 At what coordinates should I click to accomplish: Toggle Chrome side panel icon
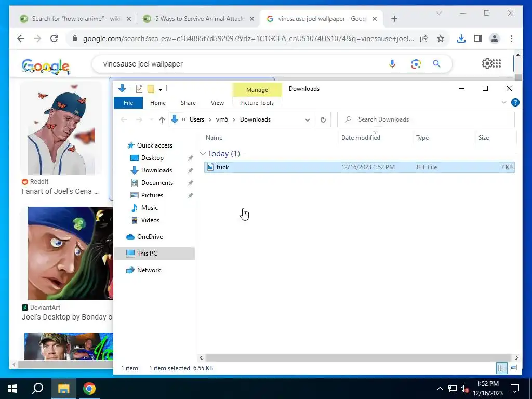click(478, 38)
